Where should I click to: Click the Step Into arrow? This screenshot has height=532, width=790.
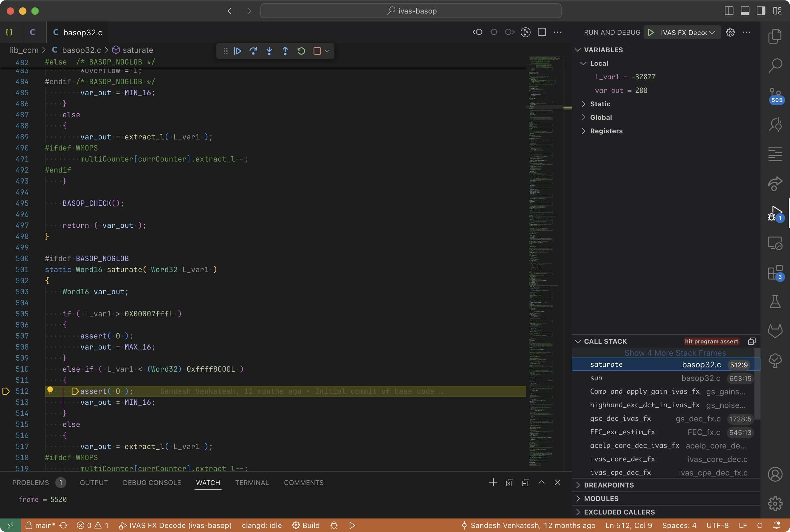[x=269, y=51]
